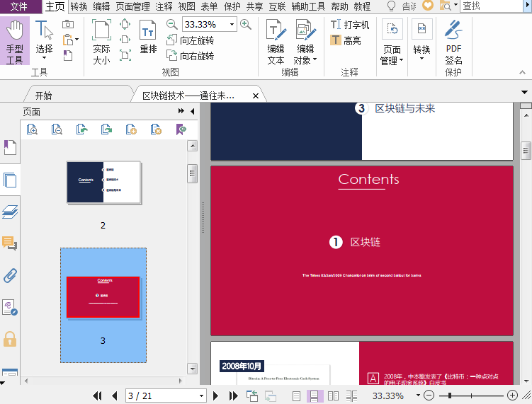Open Page Management options
532x404 pixels.
point(392,42)
